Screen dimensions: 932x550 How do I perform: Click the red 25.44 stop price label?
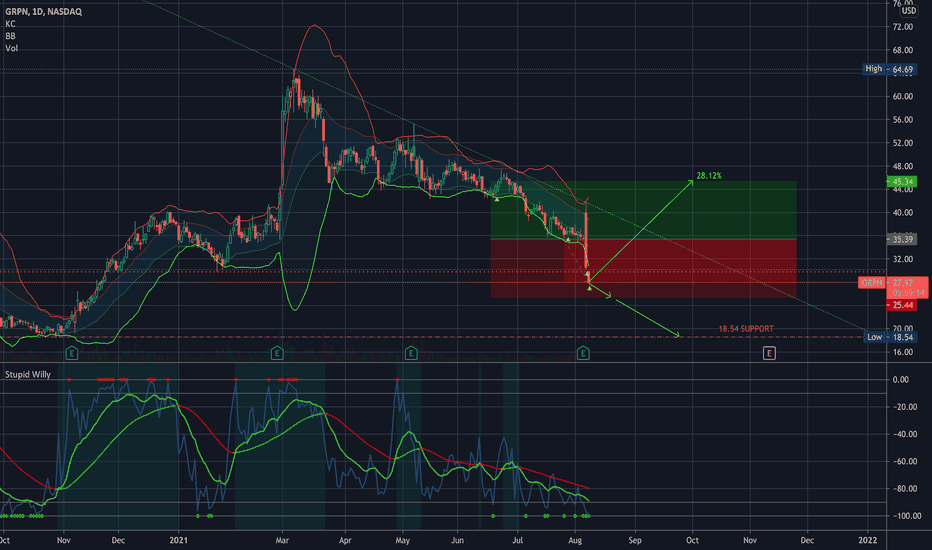point(902,305)
